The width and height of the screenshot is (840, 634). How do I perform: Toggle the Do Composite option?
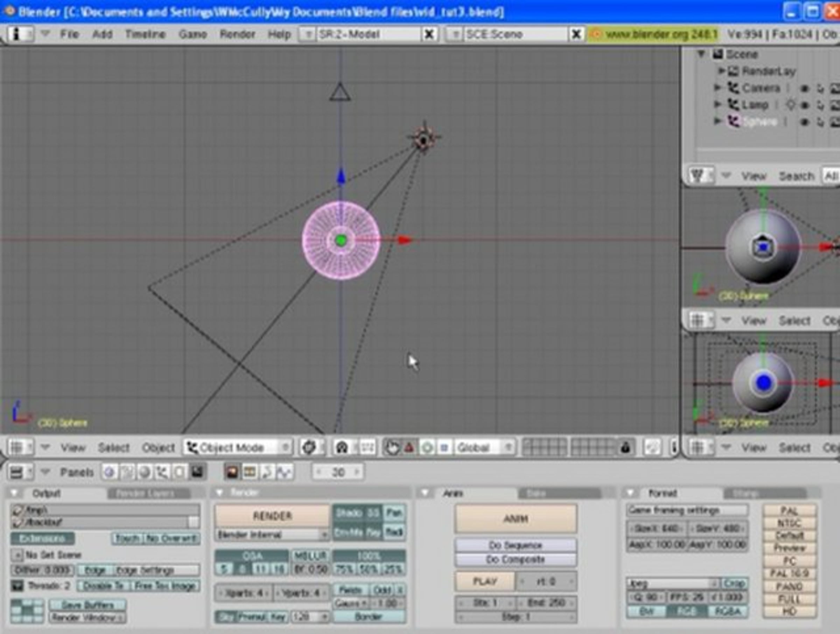[x=515, y=559]
